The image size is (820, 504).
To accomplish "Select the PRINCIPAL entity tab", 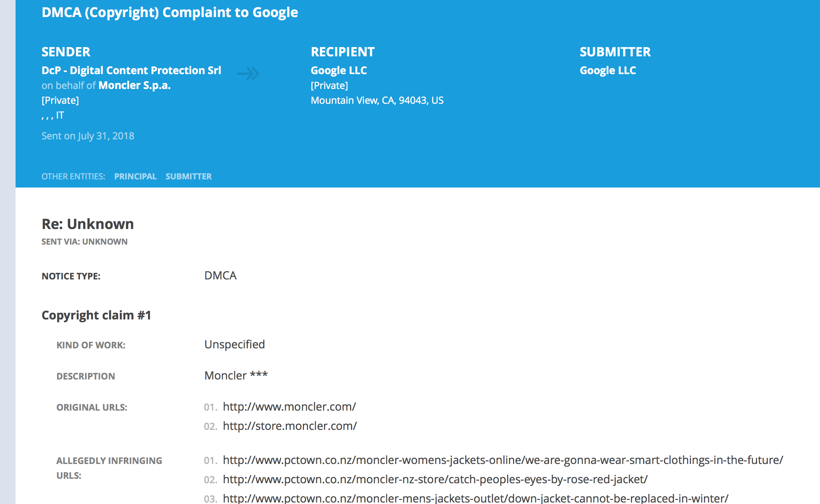I will coord(135,176).
